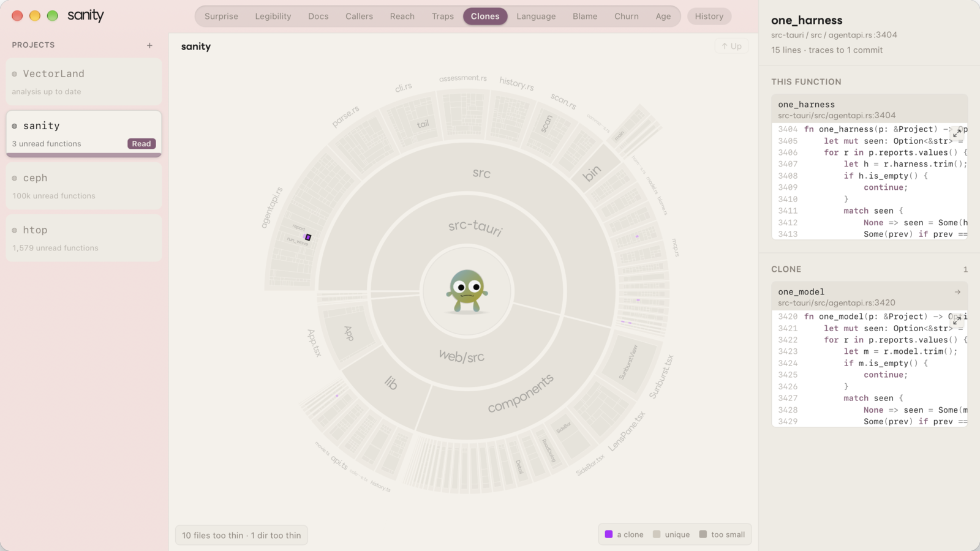
Task: Switch to the Surprise tab
Action: pyautogui.click(x=221, y=17)
